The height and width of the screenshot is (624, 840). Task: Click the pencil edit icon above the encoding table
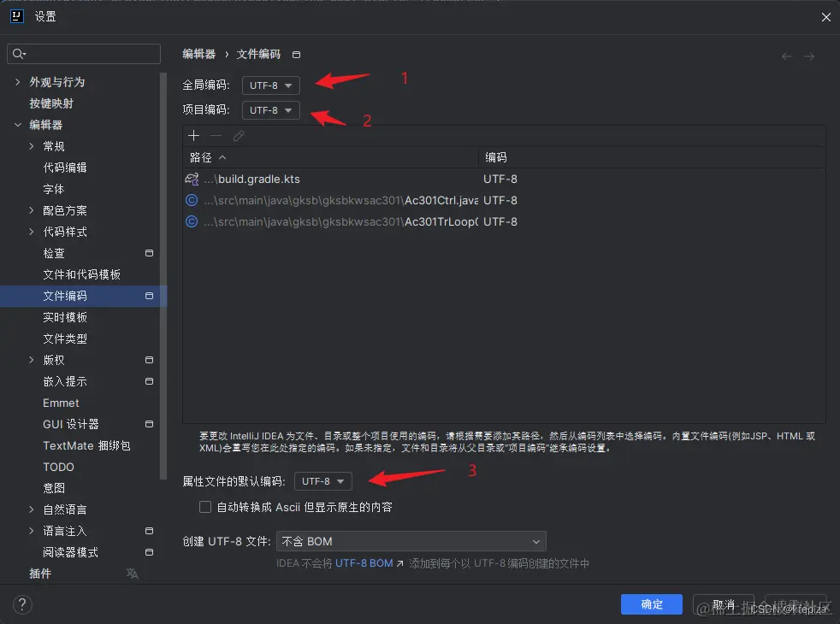pyautogui.click(x=238, y=135)
